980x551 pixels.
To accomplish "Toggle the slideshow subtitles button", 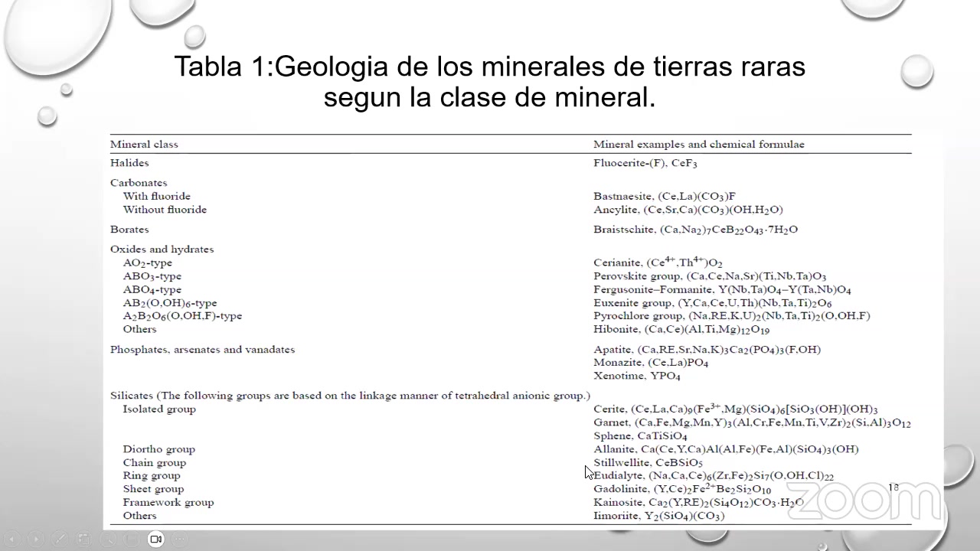I will pyautogui.click(x=132, y=539).
